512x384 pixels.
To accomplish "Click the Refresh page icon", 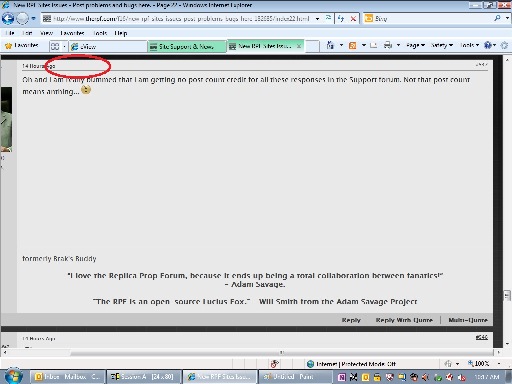I will 341,19.
